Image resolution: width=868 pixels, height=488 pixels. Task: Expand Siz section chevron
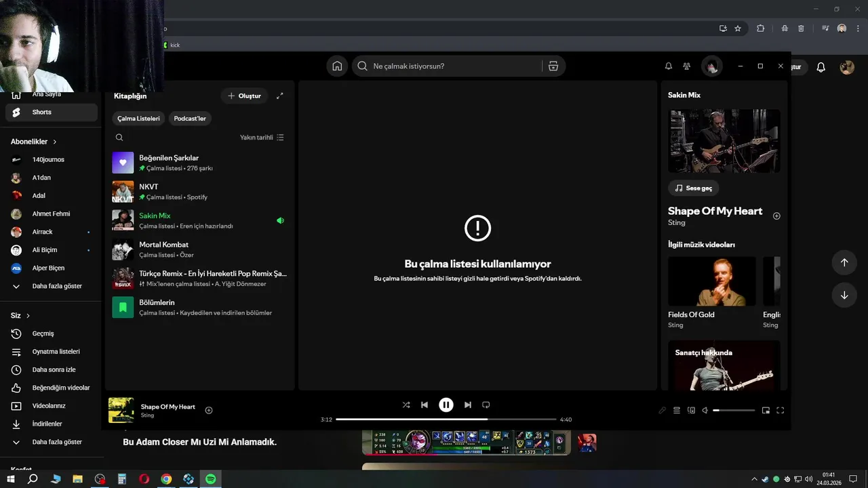pyautogui.click(x=28, y=316)
